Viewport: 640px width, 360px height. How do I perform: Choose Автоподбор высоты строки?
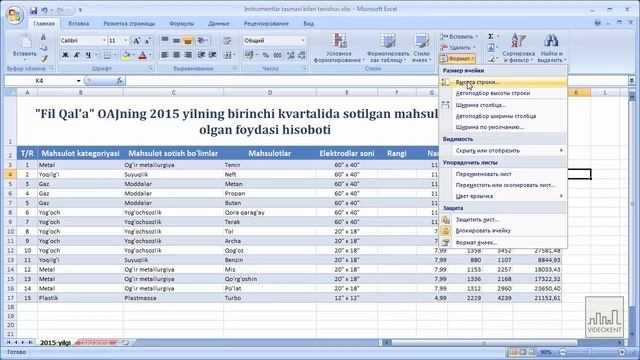point(503,93)
